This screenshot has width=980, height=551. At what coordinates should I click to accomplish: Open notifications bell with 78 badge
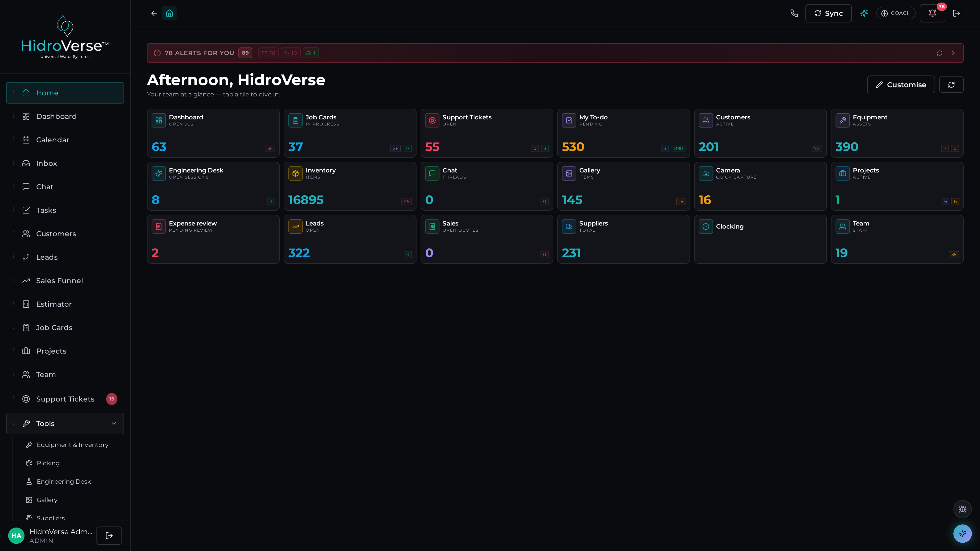[933, 13]
